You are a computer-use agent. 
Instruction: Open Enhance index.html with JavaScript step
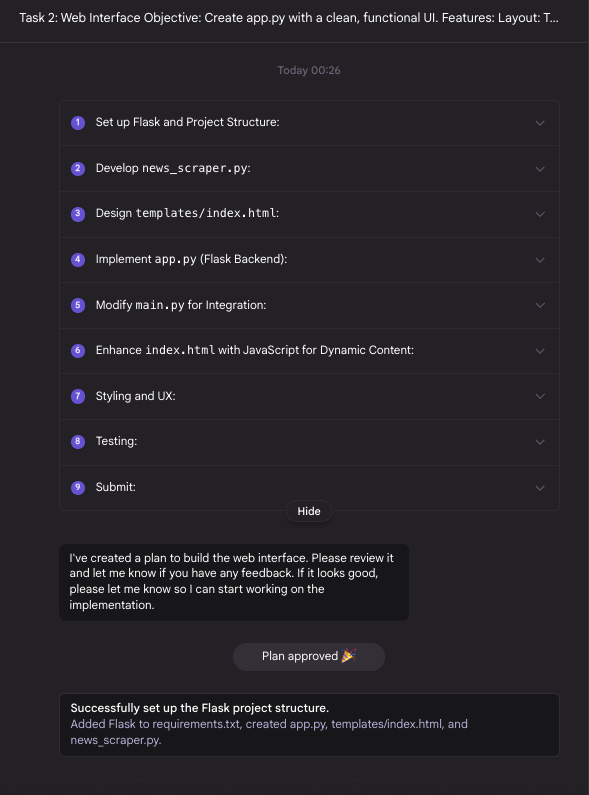click(309, 351)
